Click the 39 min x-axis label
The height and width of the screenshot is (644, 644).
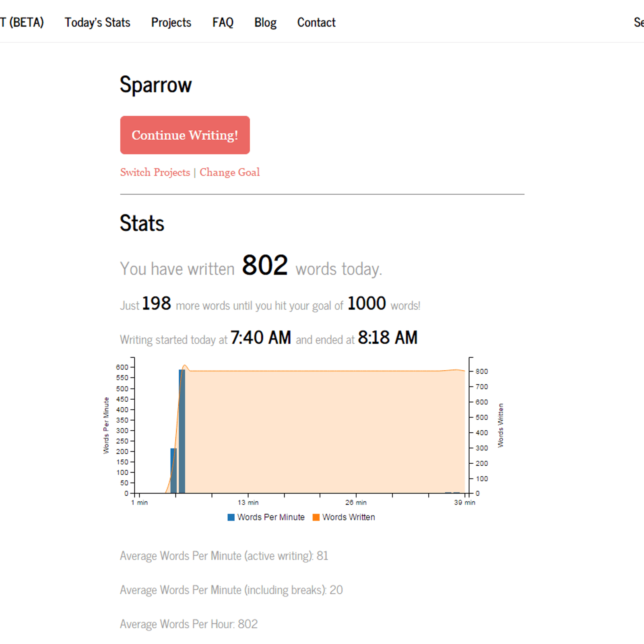pyautogui.click(x=464, y=503)
